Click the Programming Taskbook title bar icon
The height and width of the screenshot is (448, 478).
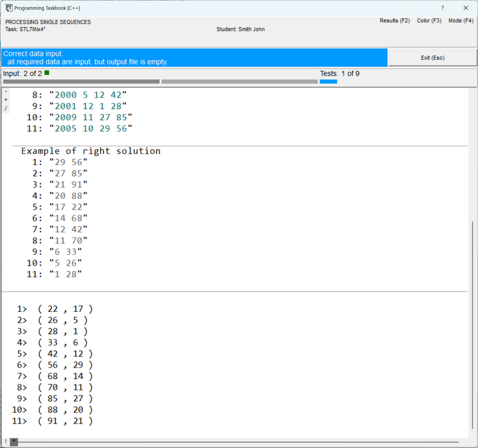point(9,8)
